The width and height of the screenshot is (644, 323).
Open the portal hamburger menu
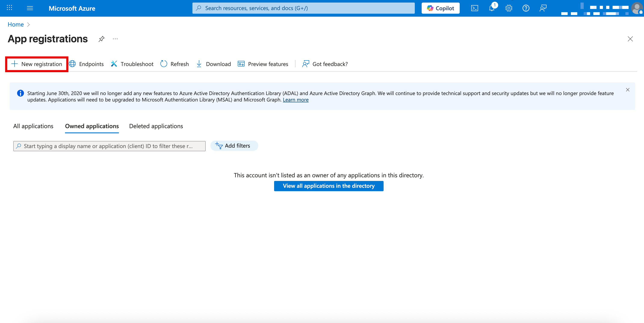tap(30, 8)
